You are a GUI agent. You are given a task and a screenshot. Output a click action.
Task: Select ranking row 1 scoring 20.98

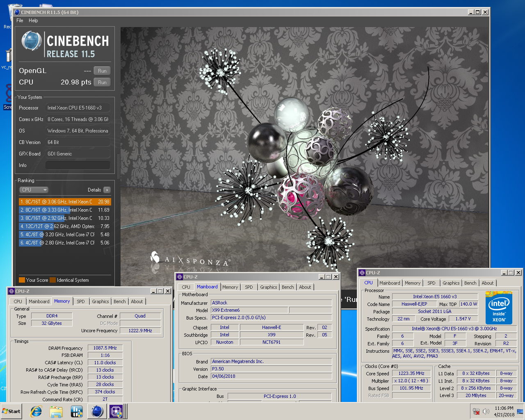[x=65, y=202]
